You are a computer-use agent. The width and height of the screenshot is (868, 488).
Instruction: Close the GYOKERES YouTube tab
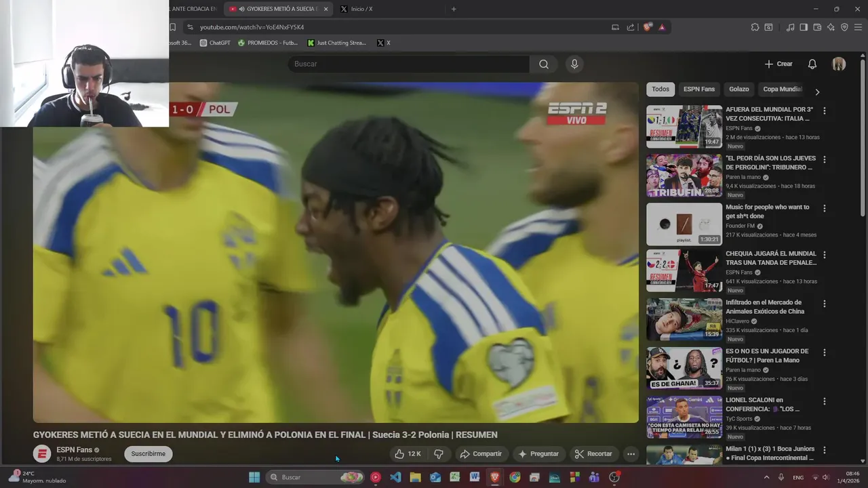click(326, 9)
